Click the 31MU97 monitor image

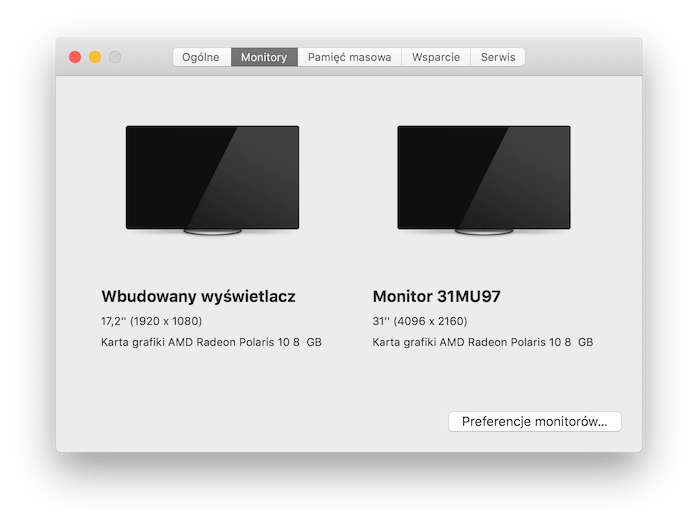point(484,180)
